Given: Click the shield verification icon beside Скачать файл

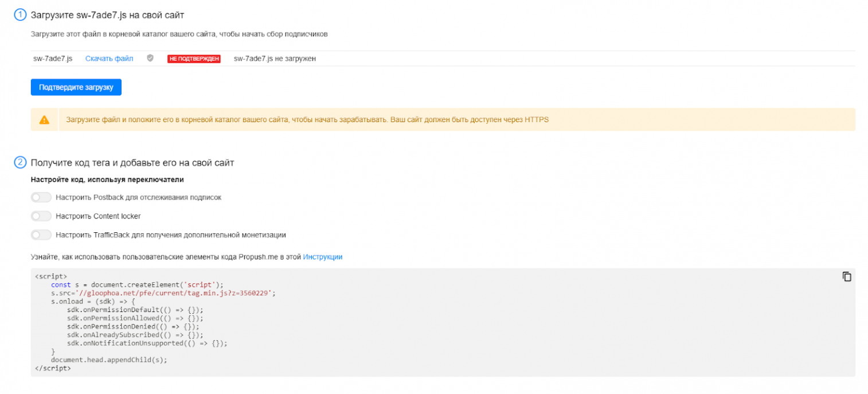Looking at the screenshot, I should 150,58.
